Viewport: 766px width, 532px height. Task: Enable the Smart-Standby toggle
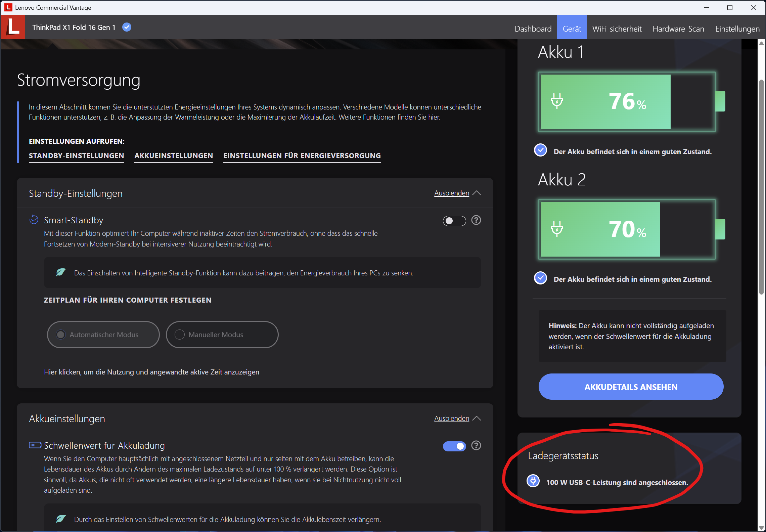pos(454,221)
